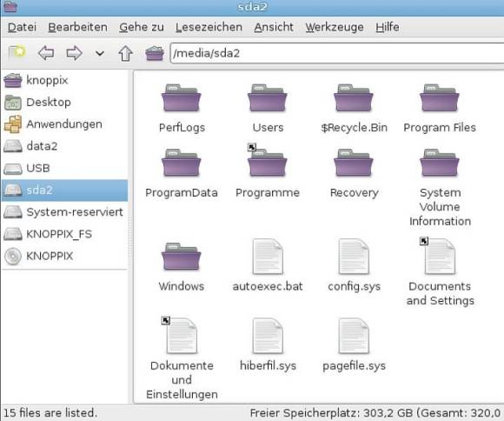504x421 pixels.
Task: Open the navigation history dropdown arrow
Action: (100, 53)
